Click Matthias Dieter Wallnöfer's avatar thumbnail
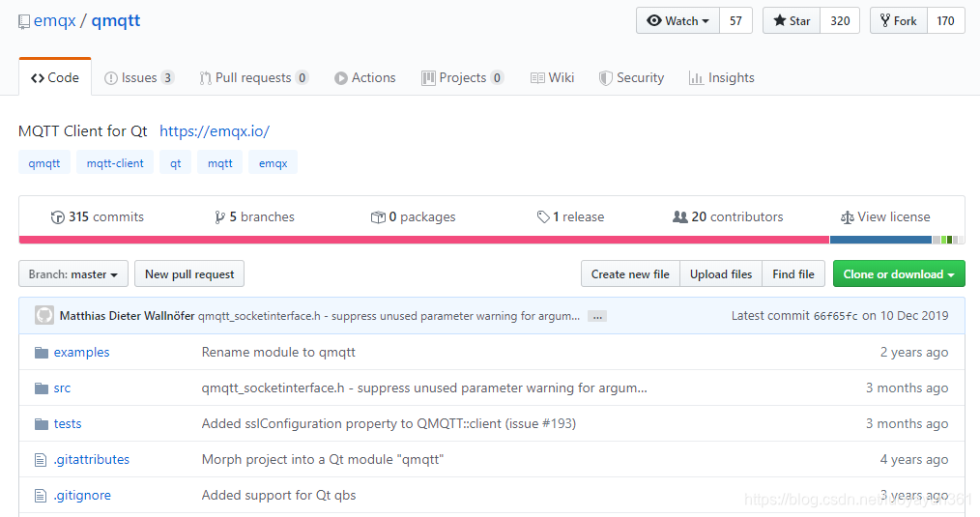980x517 pixels. click(44, 315)
